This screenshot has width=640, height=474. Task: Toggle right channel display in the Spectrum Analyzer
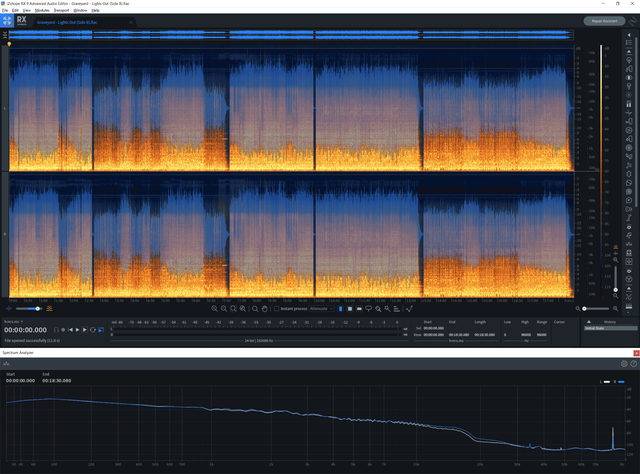coord(619,382)
